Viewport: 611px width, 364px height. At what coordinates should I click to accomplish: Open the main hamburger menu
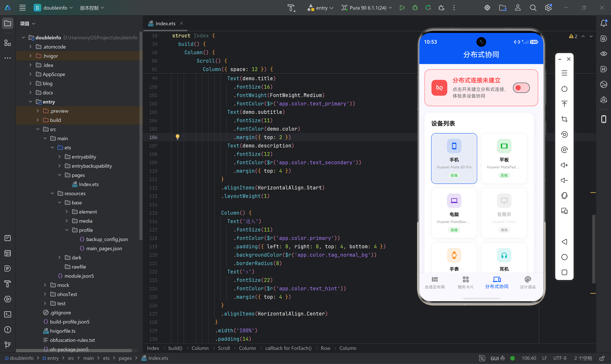pos(23,8)
